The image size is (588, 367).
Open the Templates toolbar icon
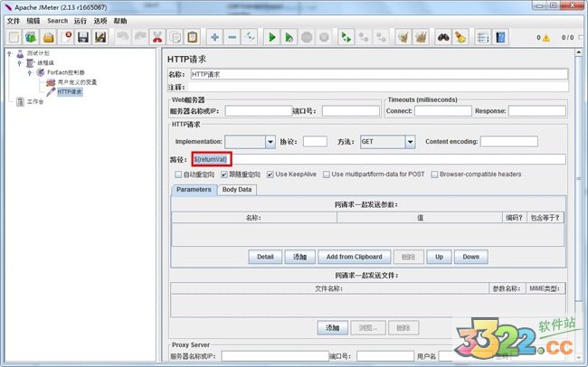31,37
